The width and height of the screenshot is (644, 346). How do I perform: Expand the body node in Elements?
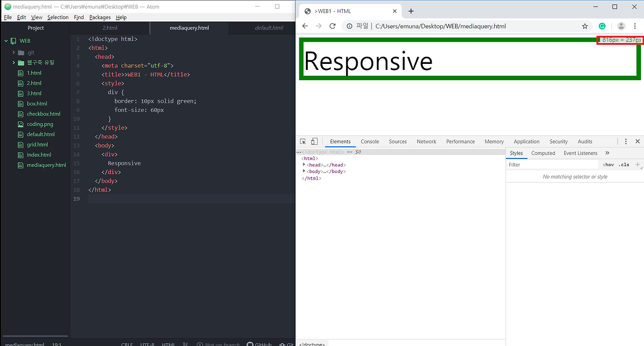point(304,171)
